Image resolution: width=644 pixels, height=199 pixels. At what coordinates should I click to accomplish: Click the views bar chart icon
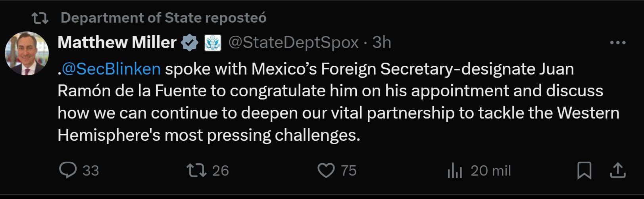tap(455, 171)
